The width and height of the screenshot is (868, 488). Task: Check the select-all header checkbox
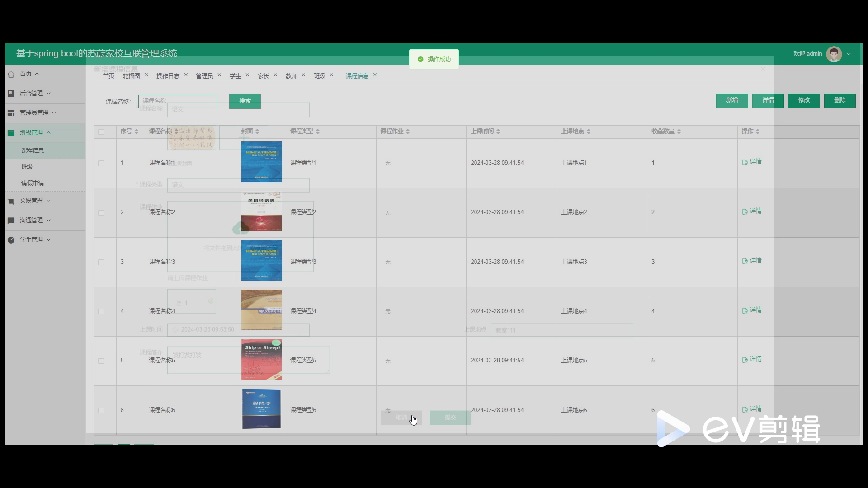click(101, 131)
